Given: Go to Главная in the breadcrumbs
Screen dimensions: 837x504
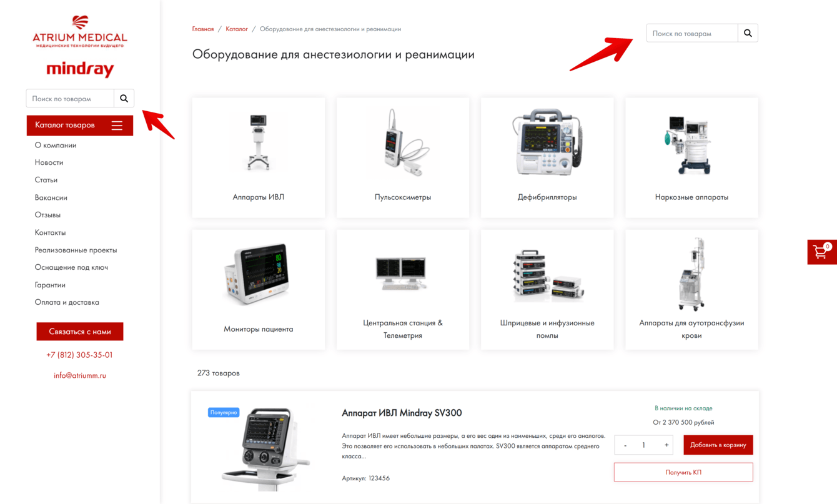Looking at the screenshot, I should click(203, 29).
